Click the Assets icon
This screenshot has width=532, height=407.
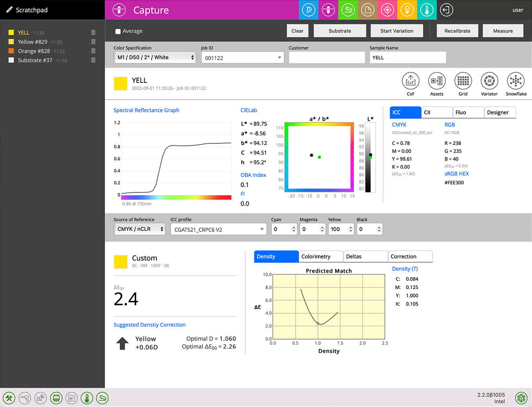tap(437, 81)
